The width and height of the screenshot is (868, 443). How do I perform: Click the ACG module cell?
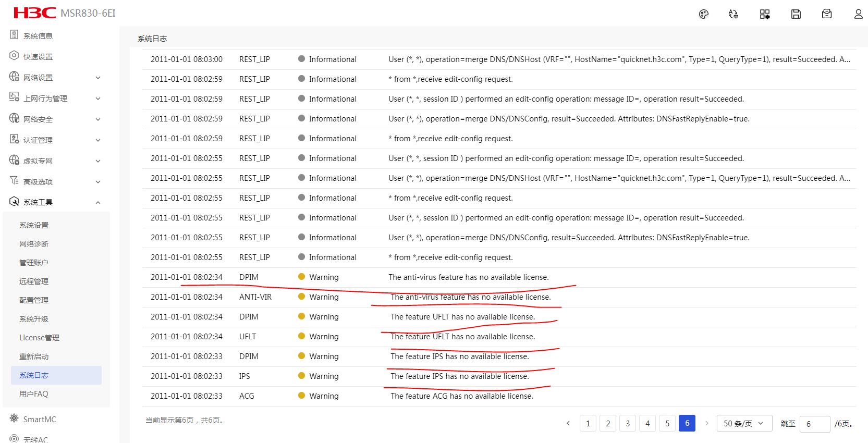click(247, 396)
